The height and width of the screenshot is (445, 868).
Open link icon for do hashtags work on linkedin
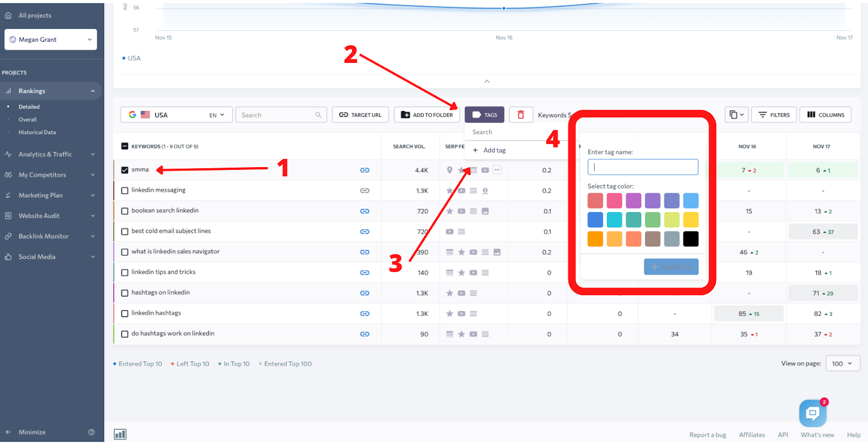click(x=365, y=334)
